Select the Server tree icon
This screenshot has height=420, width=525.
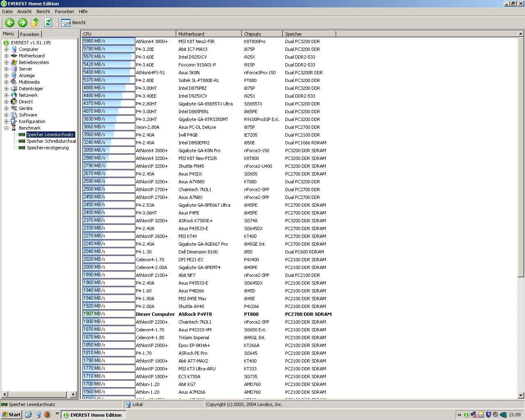coord(14,69)
